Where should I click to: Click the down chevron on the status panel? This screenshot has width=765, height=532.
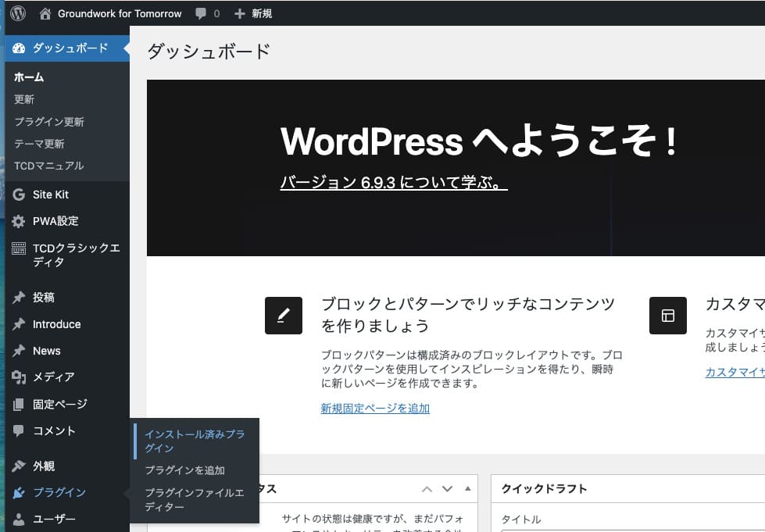point(447,488)
